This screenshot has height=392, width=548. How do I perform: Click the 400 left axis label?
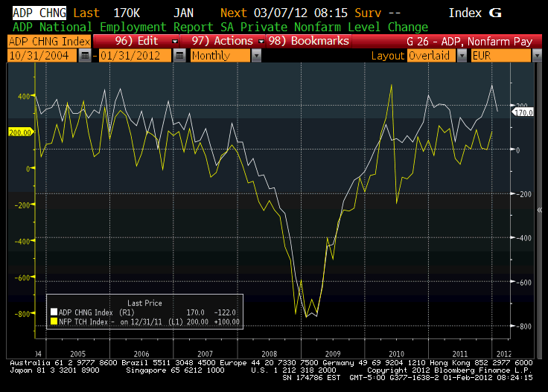(x=24, y=97)
